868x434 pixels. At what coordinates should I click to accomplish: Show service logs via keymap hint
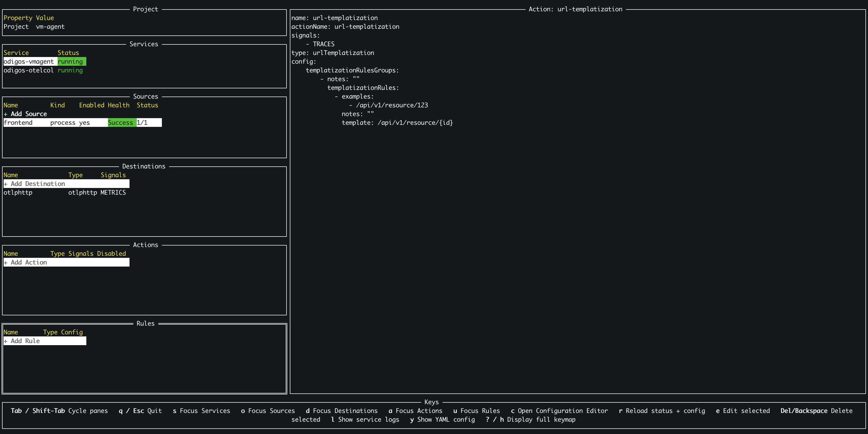pos(365,420)
